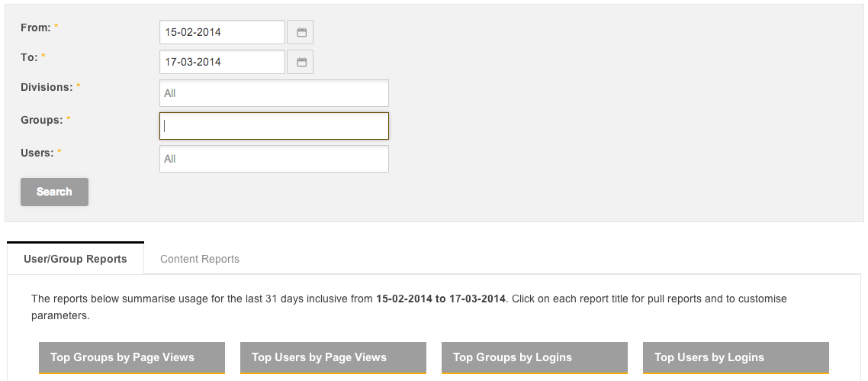Open the calendar picker for To date
This screenshot has width=868, height=381.
point(300,62)
